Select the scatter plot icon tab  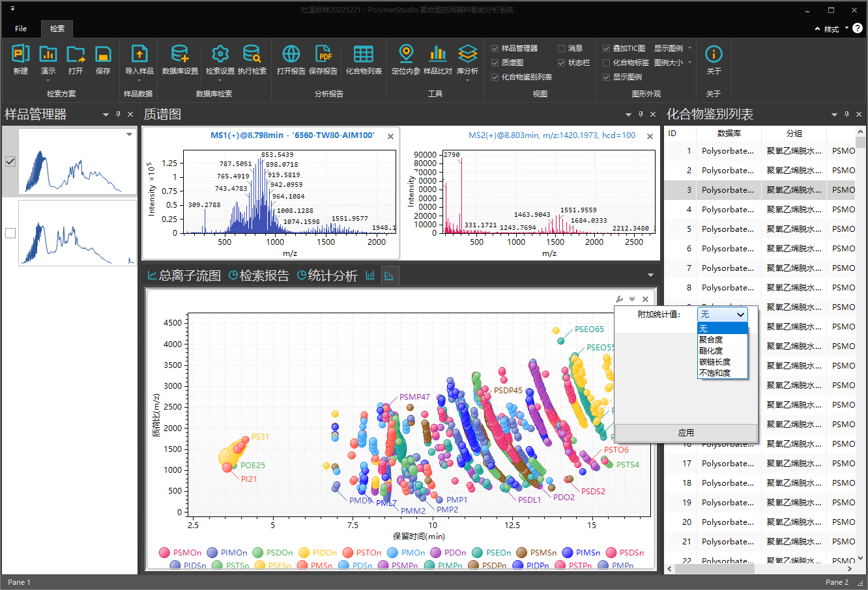pos(389,275)
